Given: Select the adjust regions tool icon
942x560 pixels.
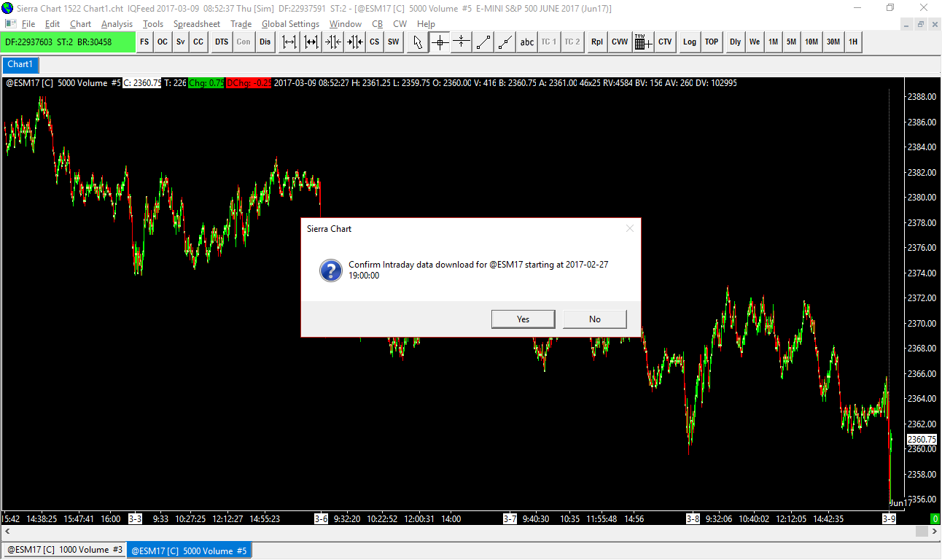Looking at the screenshot, I should pos(462,42).
